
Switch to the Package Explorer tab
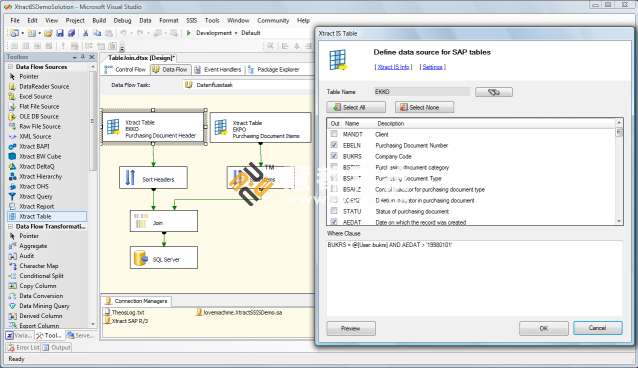coord(274,70)
